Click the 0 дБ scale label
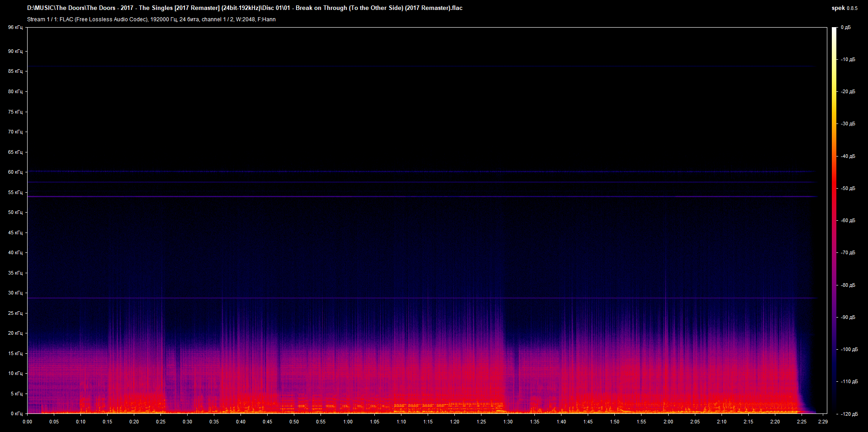This screenshot has width=868, height=432. (845, 28)
